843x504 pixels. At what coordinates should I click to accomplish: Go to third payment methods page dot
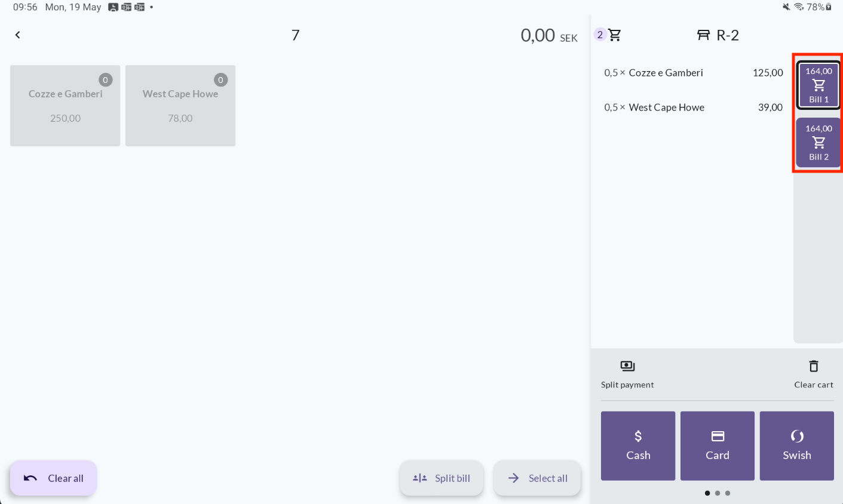click(x=728, y=493)
